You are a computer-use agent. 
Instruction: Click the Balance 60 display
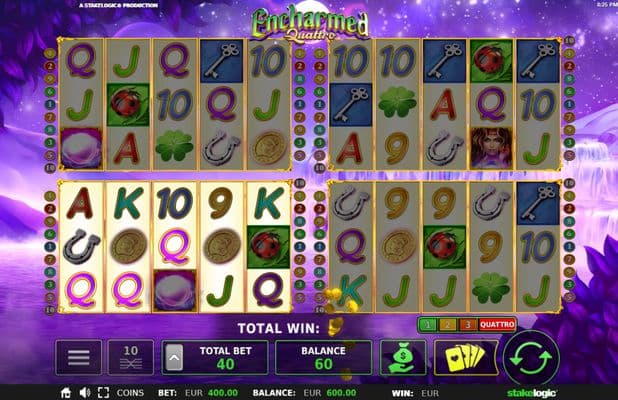pos(324,357)
